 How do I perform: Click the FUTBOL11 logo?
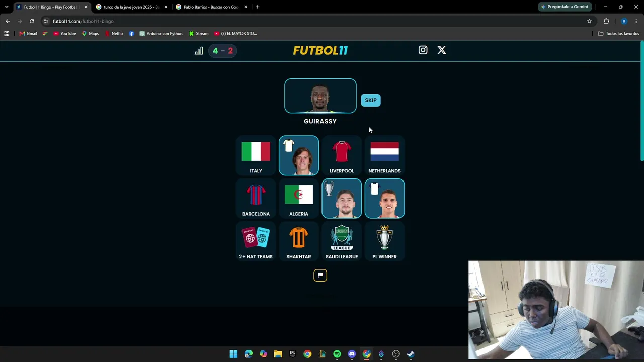click(320, 50)
